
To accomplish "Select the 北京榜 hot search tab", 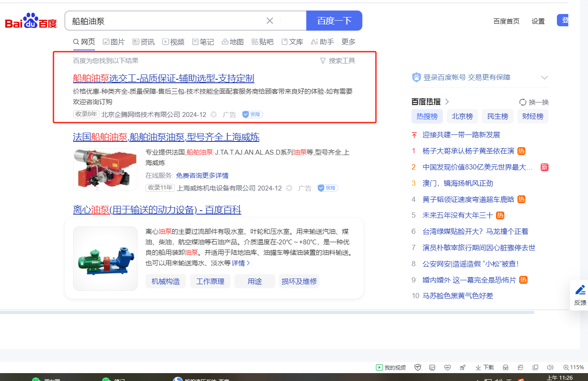I will point(462,116).
